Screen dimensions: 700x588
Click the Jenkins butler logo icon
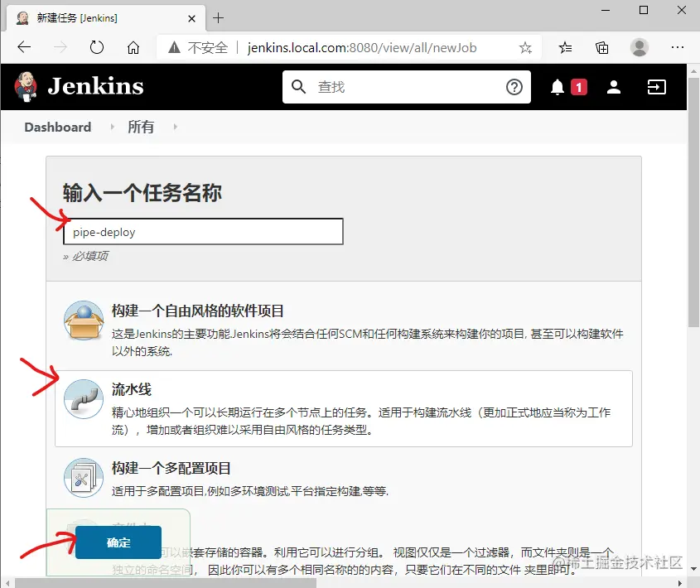point(26,87)
